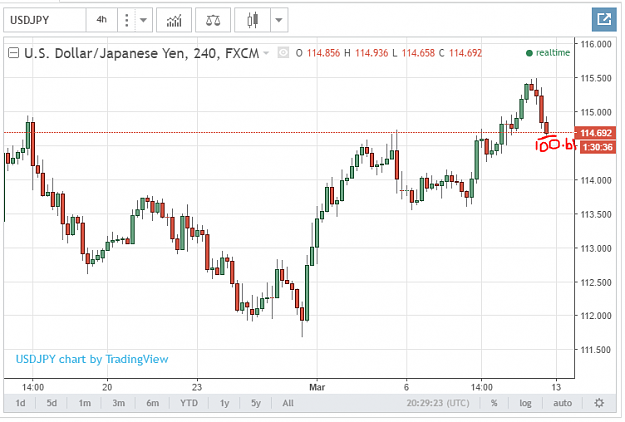This screenshot has width=625, height=422.
Task: Open chart in popup window icon
Action: coord(604,19)
